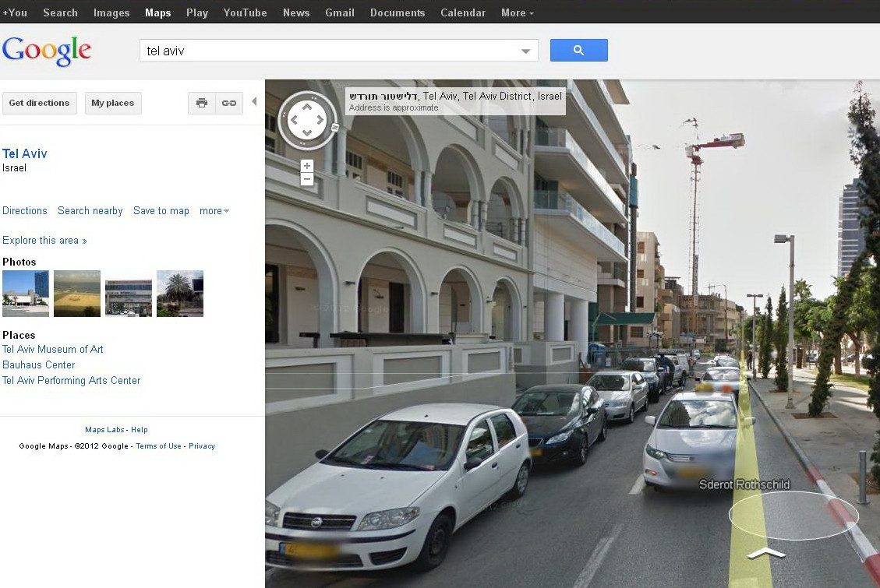Zoom in using the plus control
This screenshot has height=588, width=880.
[306, 164]
